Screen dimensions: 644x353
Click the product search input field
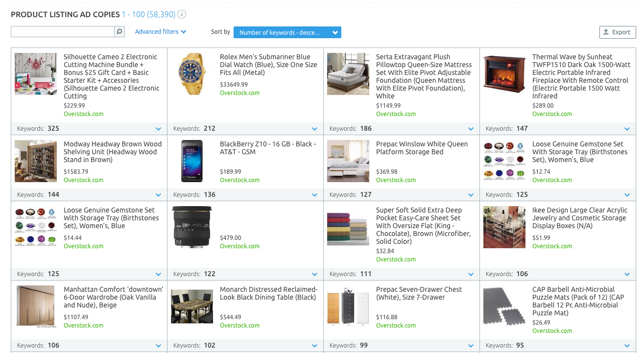[63, 32]
